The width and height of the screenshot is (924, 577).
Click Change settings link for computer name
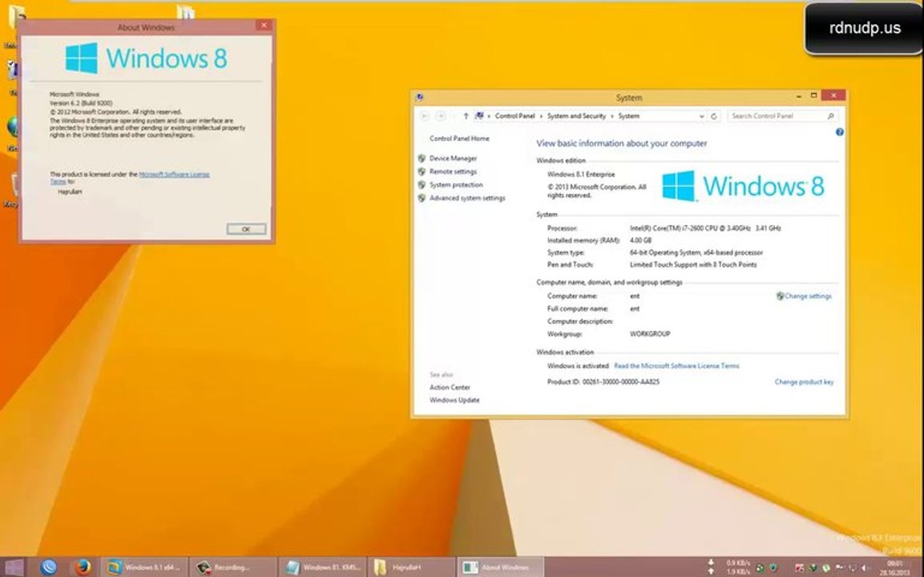808,296
